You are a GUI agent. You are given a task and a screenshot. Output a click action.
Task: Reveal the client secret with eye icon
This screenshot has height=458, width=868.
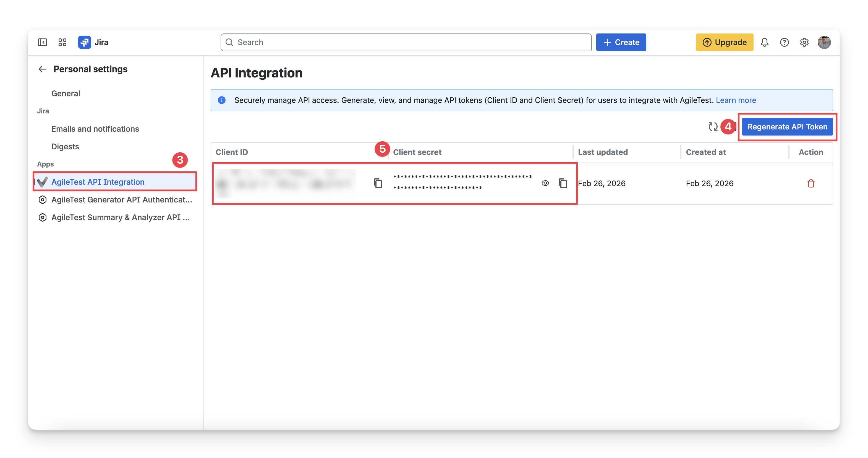pyautogui.click(x=545, y=183)
